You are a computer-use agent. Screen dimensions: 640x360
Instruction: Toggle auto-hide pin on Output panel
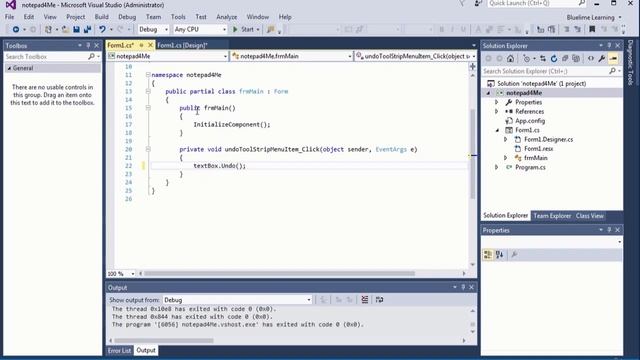463,287
